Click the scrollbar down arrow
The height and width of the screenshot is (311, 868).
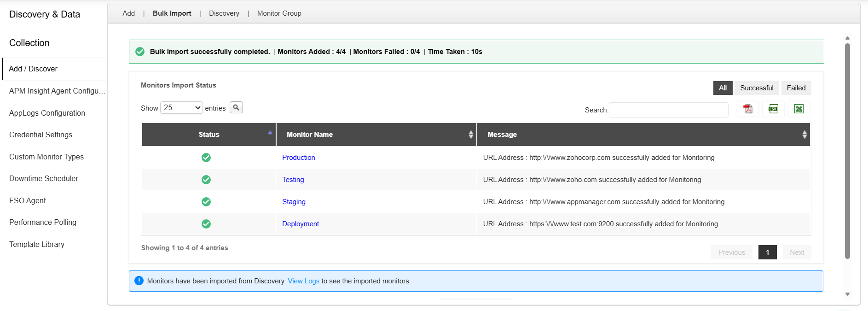point(847,294)
